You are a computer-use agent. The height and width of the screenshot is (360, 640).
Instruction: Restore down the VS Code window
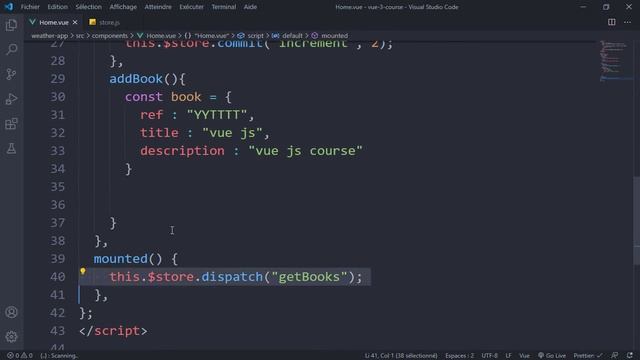[606, 7]
